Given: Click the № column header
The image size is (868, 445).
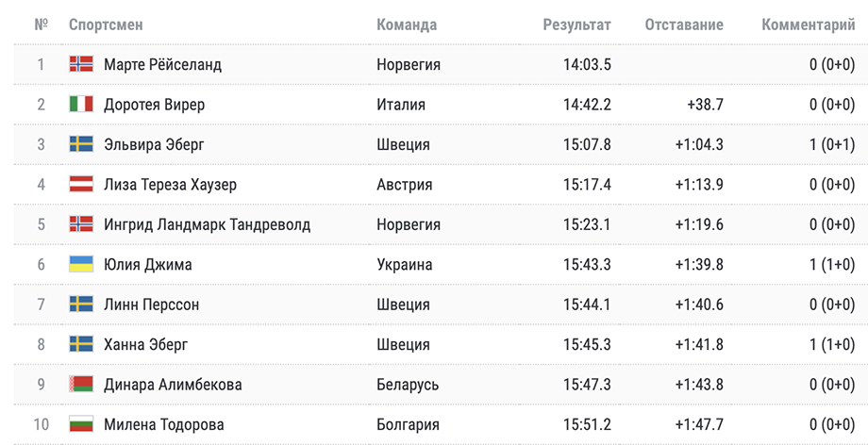Looking at the screenshot, I should coord(41,25).
